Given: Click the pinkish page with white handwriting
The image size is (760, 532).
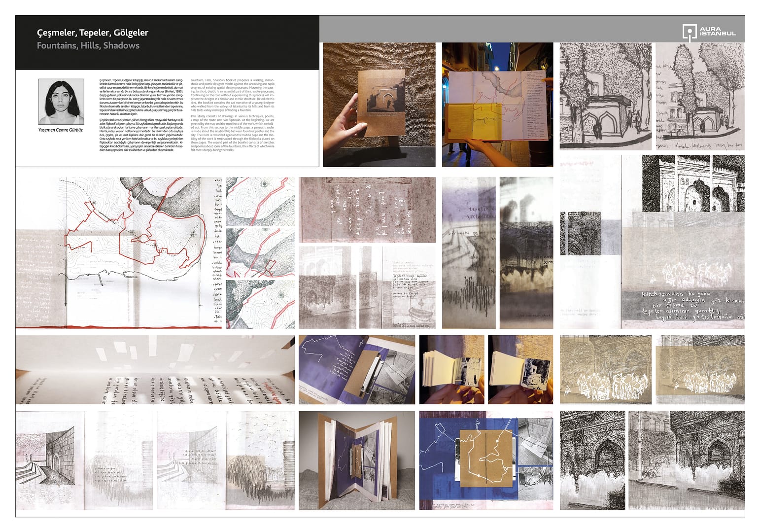Looking at the screenshot, I should (x=367, y=210).
